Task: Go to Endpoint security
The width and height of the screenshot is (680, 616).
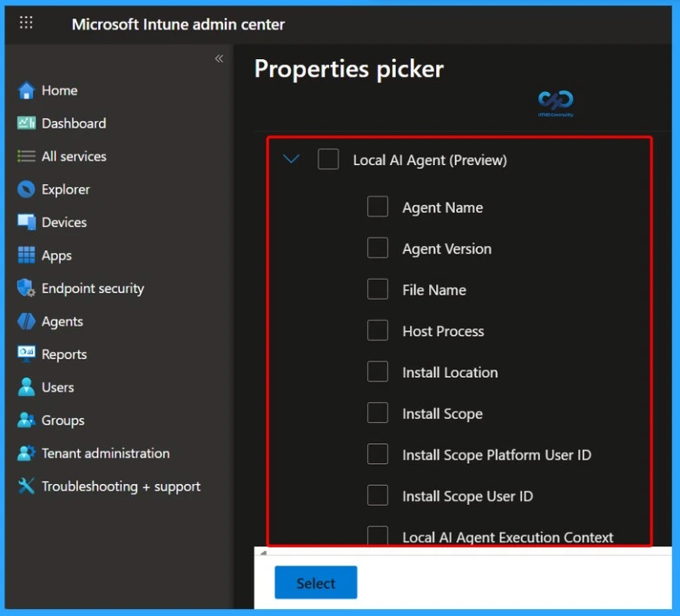Action: pyautogui.click(x=93, y=288)
